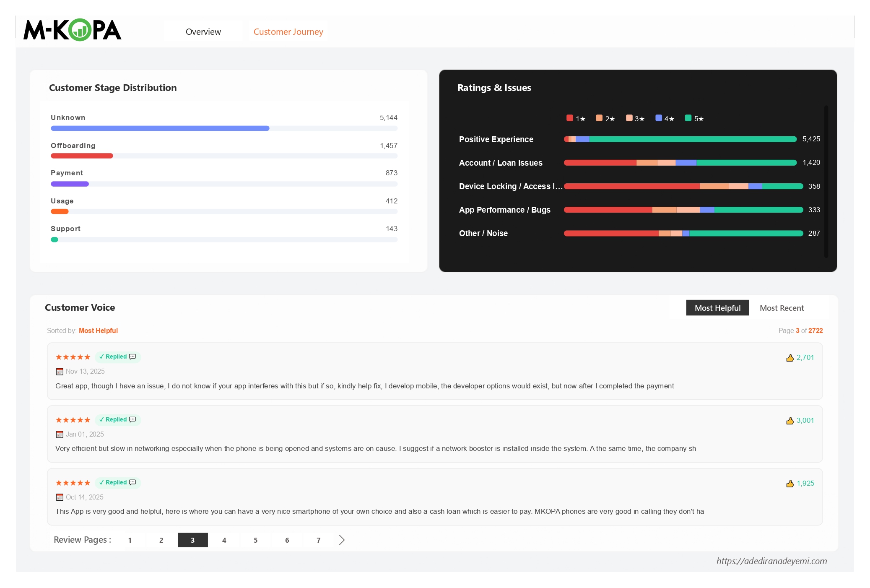Enable Most Helpful sorting
This screenshot has width=870, height=588.
(x=717, y=307)
